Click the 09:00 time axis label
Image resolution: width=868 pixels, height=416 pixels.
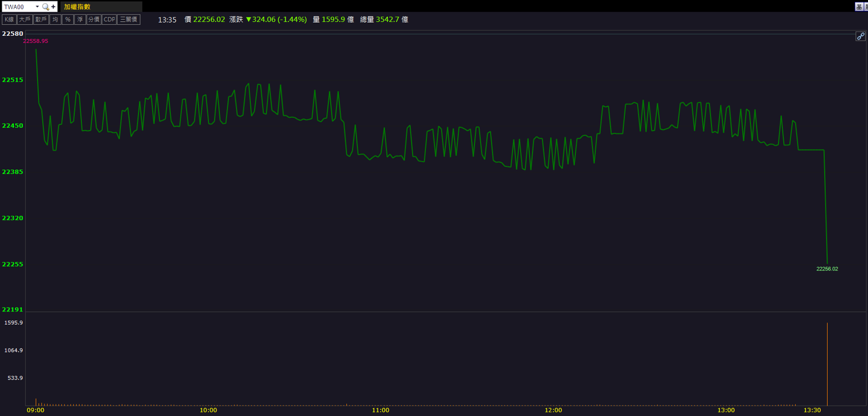coord(36,410)
